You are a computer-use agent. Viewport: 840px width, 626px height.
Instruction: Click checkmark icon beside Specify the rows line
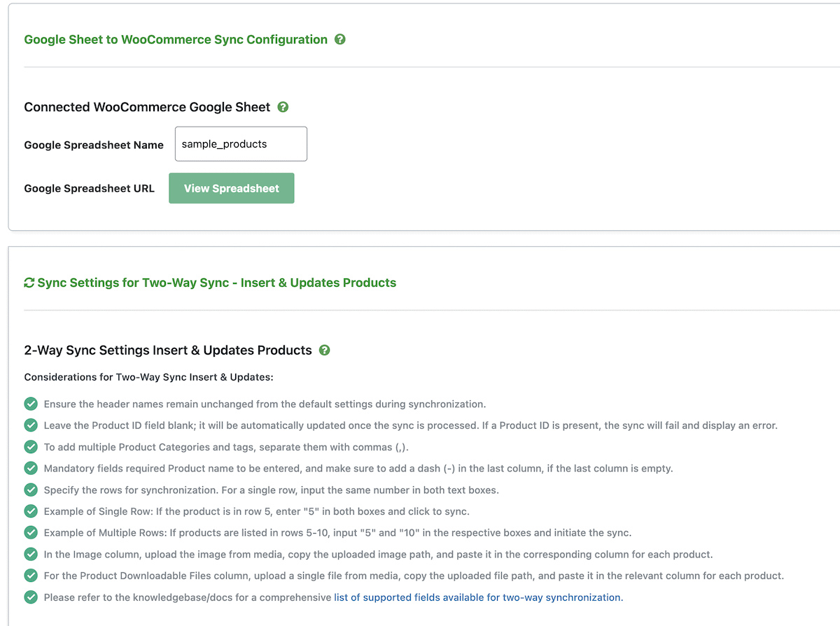coord(31,490)
